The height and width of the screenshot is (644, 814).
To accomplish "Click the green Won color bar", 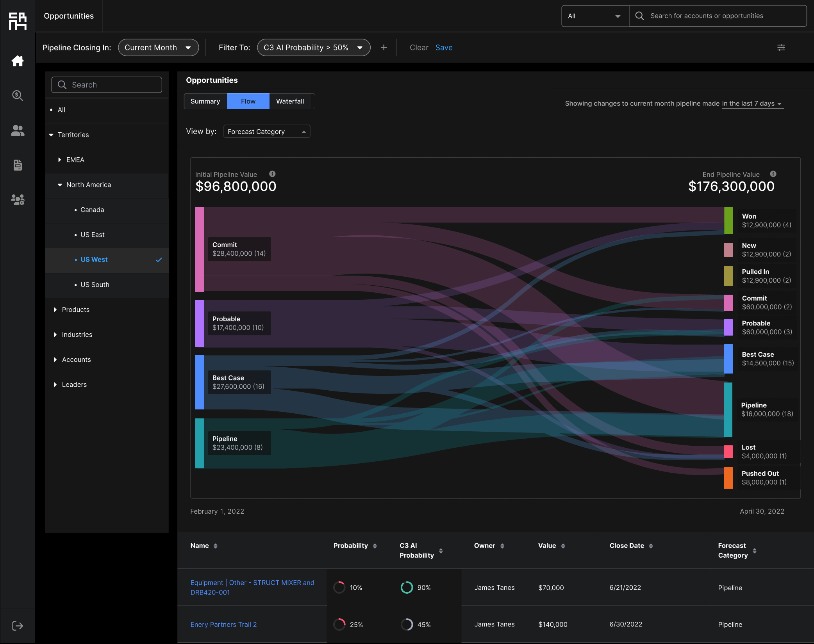I will 728,221.
